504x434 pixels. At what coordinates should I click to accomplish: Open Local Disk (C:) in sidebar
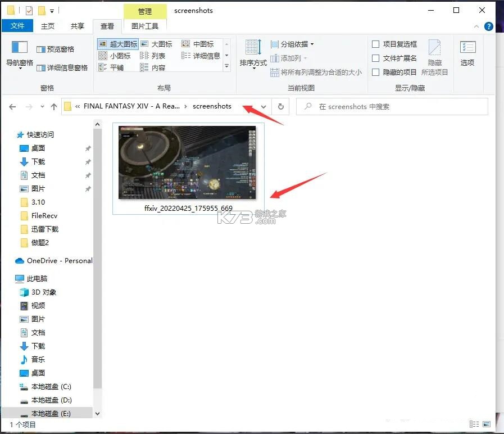46,387
